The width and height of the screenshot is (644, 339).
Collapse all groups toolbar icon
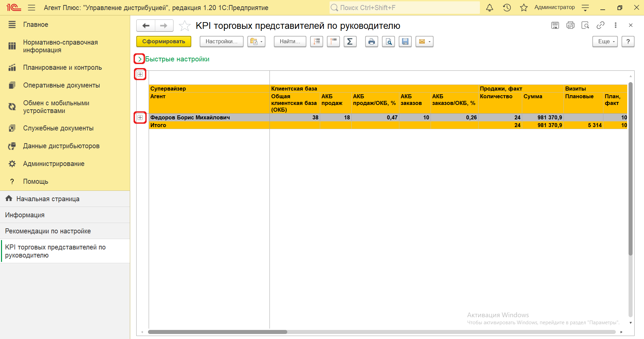[x=333, y=42]
